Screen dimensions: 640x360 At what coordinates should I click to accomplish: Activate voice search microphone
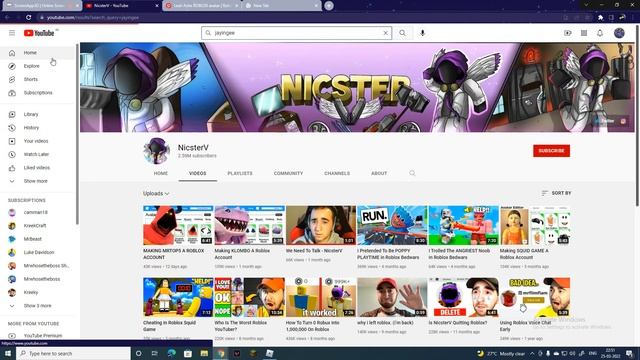(x=422, y=33)
